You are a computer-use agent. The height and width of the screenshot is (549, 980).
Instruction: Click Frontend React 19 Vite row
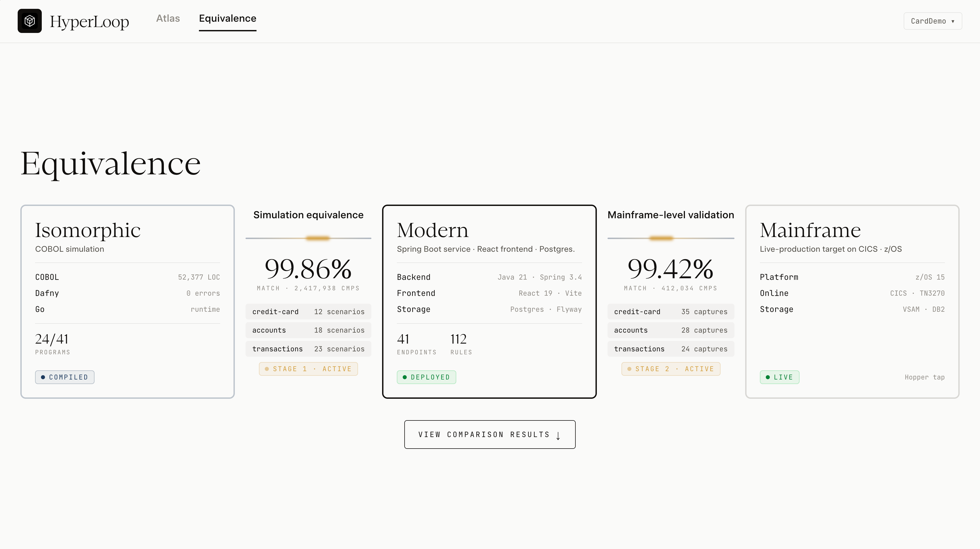tap(489, 293)
